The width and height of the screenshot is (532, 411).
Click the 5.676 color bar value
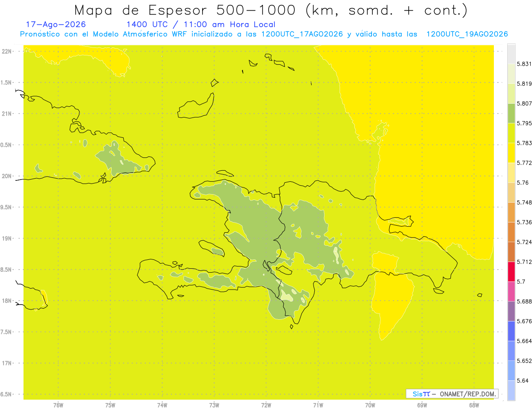click(x=524, y=321)
